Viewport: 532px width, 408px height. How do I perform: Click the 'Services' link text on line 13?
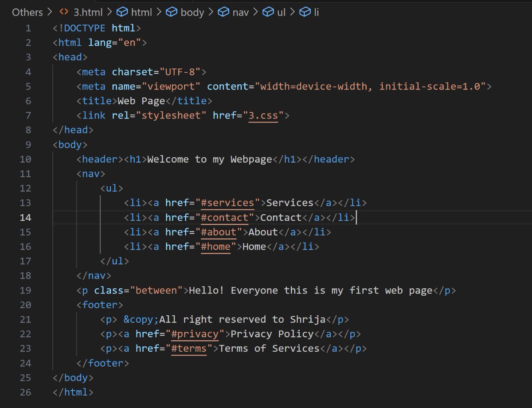point(290,203)
